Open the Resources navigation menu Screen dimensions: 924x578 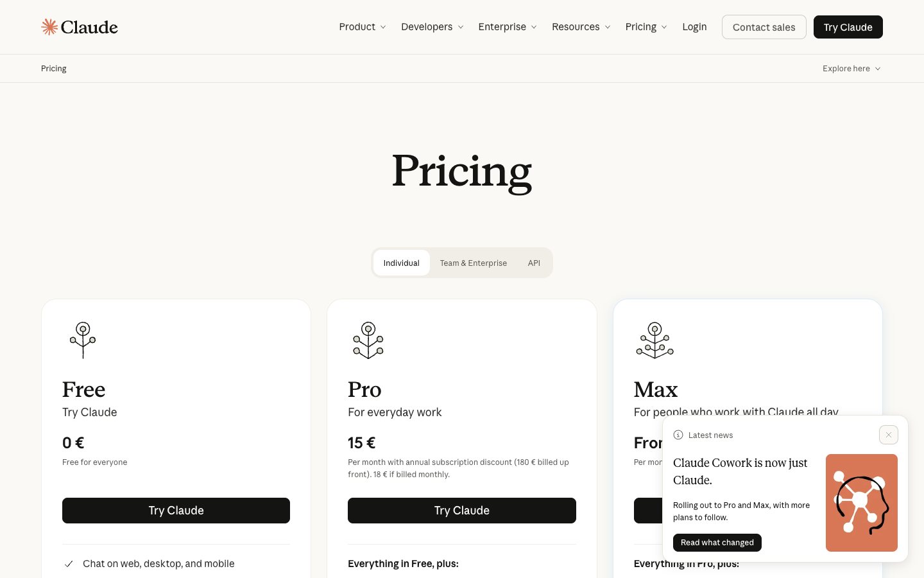[x=581, y=27]
